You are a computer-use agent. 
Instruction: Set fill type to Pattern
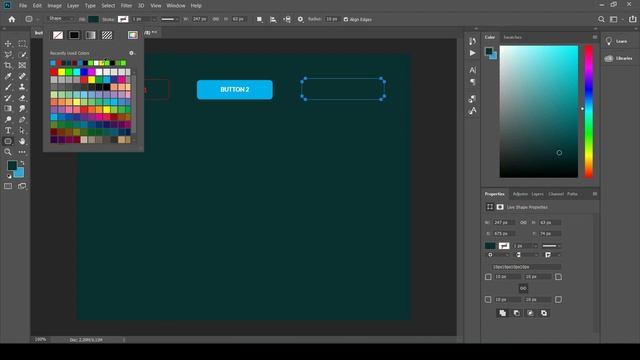pos(107,35)
